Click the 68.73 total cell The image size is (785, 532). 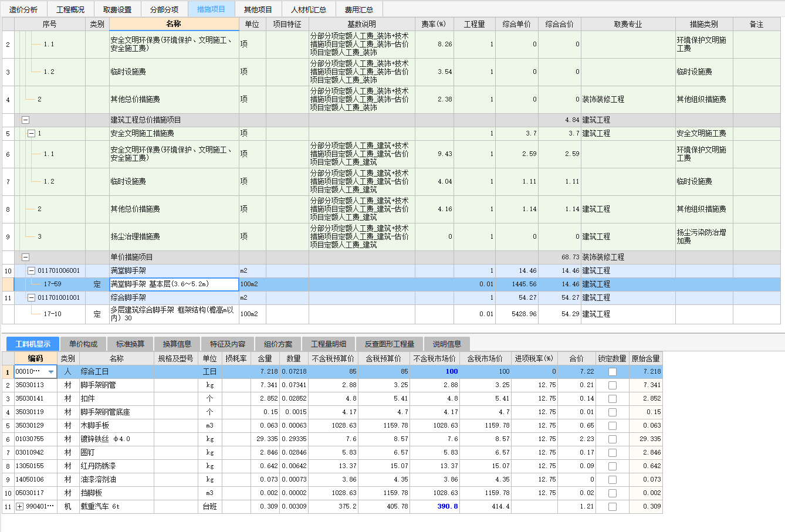pos(560,257)
